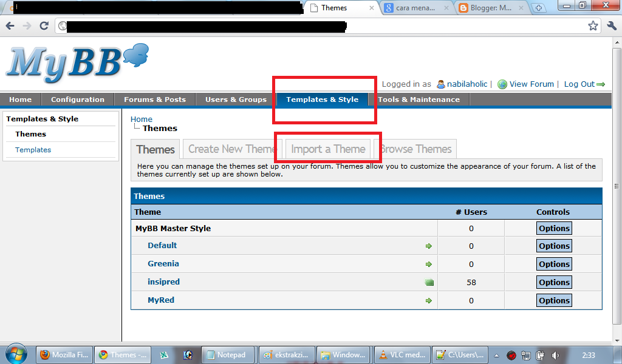The width and height of the screenshot is (622, 364).
Task: Click the View Forum link
Action: [531, 84]
